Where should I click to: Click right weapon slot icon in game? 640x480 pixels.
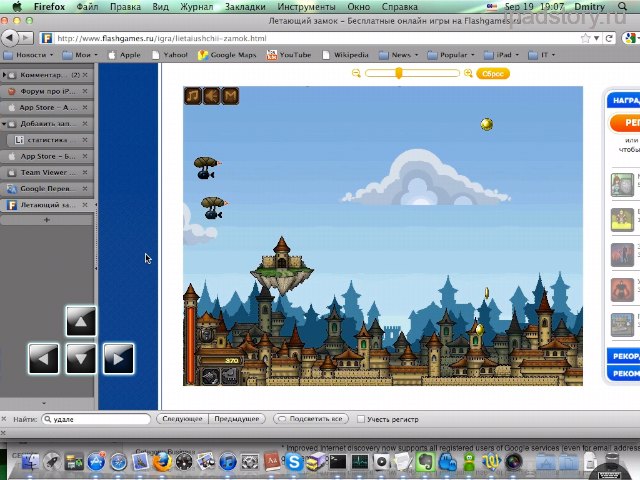point(229,376)
